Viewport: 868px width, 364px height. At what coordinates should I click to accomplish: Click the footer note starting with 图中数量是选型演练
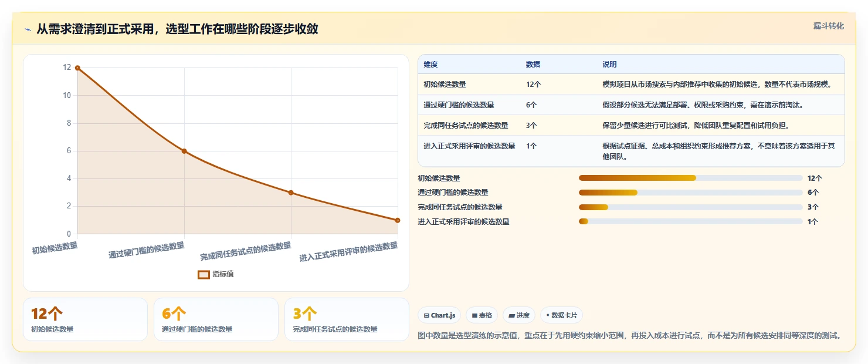coord(631,336)
